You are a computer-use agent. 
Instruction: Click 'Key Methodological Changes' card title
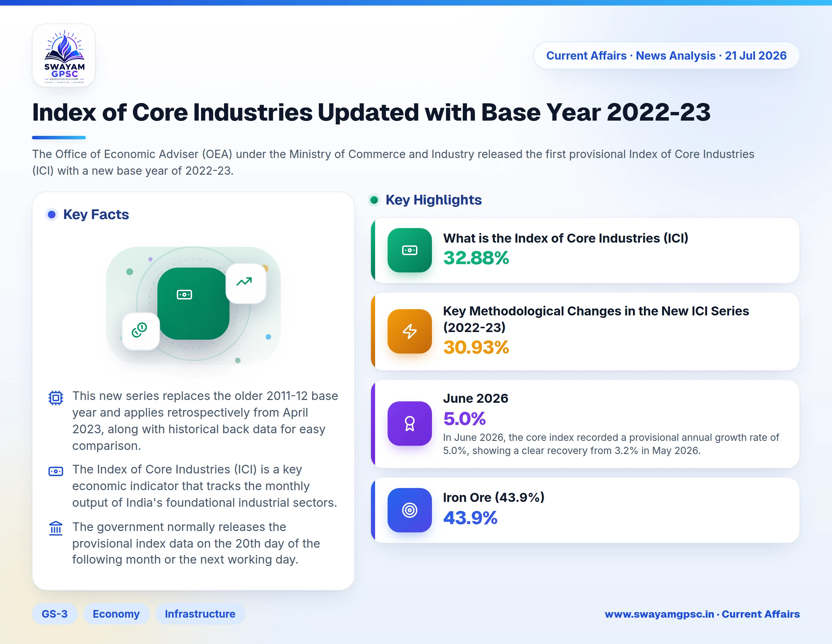pos(596,319)
